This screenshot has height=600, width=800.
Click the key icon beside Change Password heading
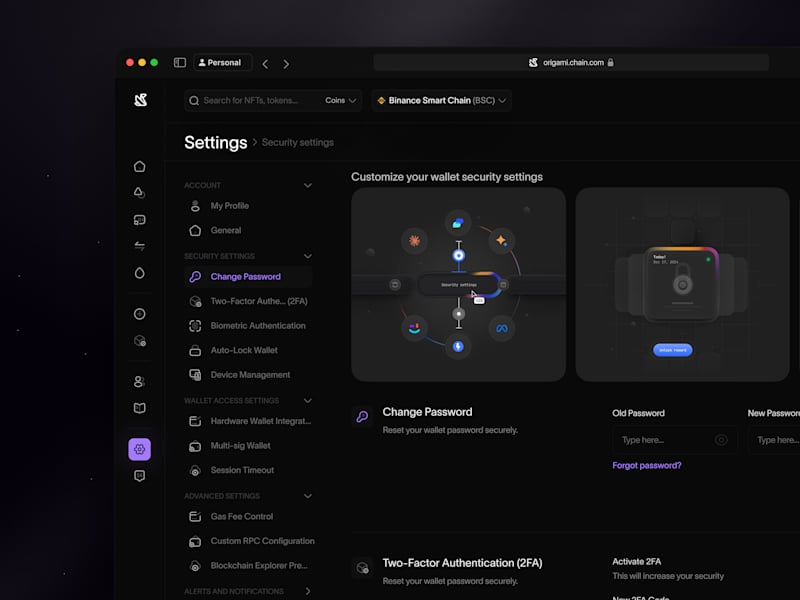pos(362,417)
